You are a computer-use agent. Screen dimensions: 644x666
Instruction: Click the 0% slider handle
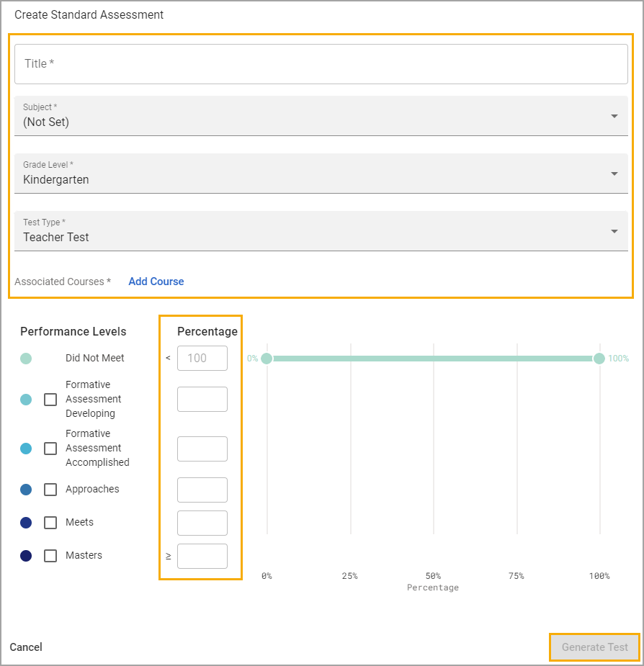click(267, 359)
